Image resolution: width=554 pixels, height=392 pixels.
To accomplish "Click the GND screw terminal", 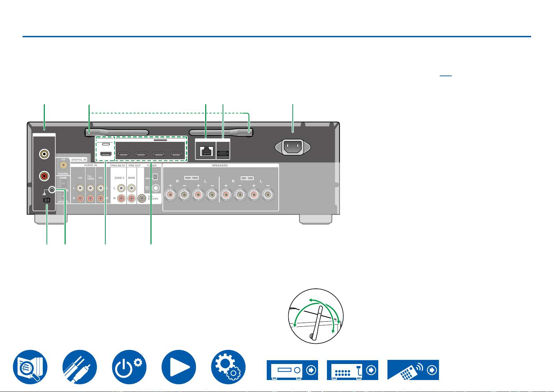I will point(52,189).
